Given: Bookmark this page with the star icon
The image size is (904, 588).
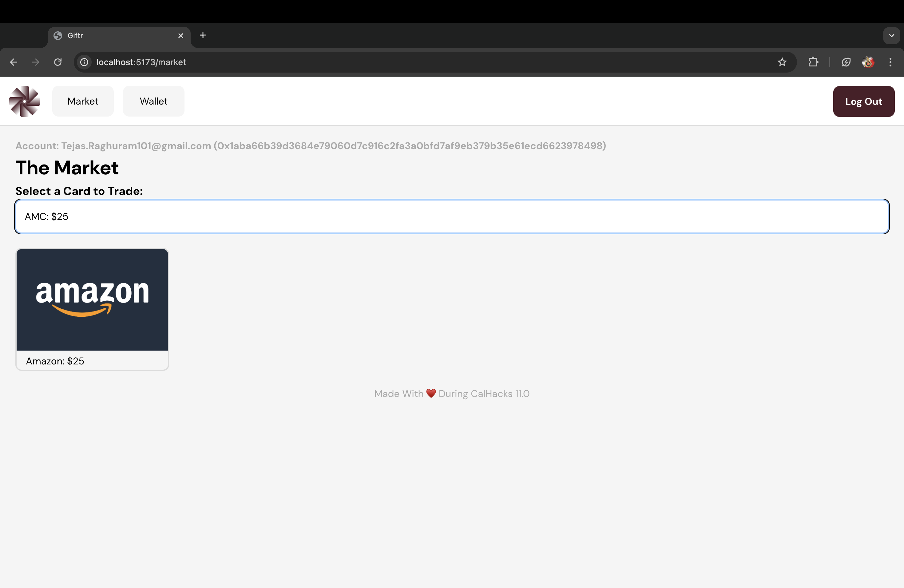Looking at the screenshot, I should 782,62.
